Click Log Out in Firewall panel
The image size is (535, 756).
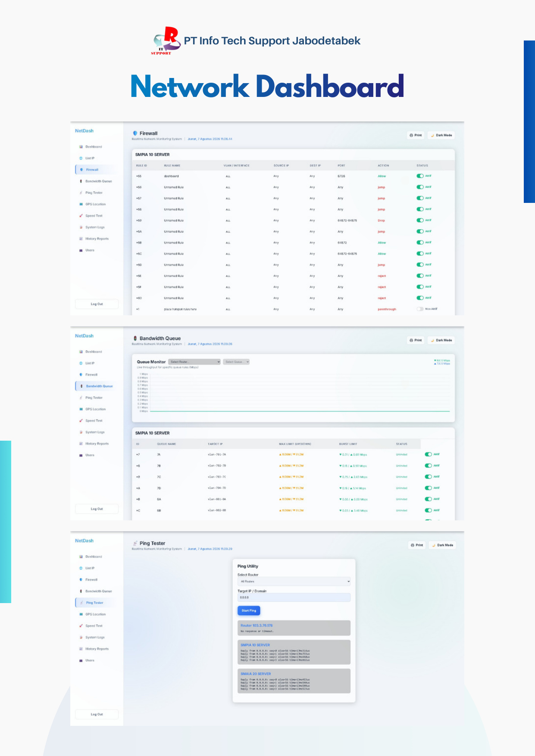click(x=97, y=304)
